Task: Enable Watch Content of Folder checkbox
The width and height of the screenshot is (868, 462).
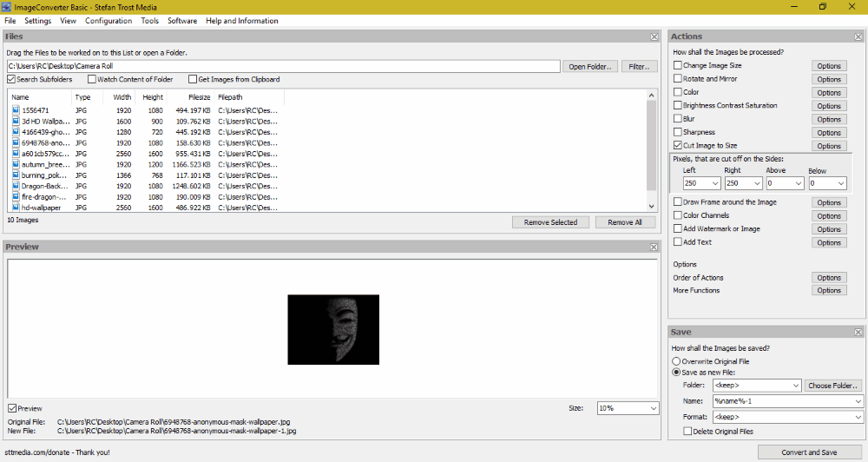Action: (x=92, y=79)
